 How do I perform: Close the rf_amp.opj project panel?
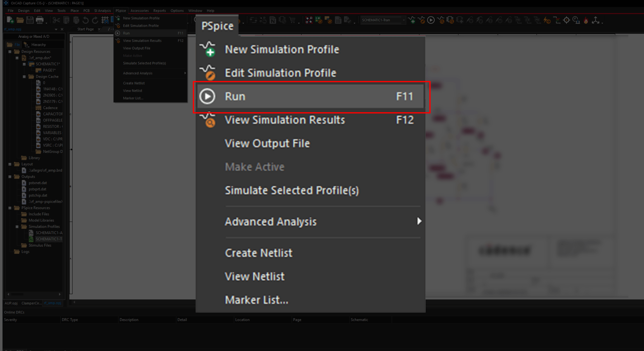(x=62, y=29)
